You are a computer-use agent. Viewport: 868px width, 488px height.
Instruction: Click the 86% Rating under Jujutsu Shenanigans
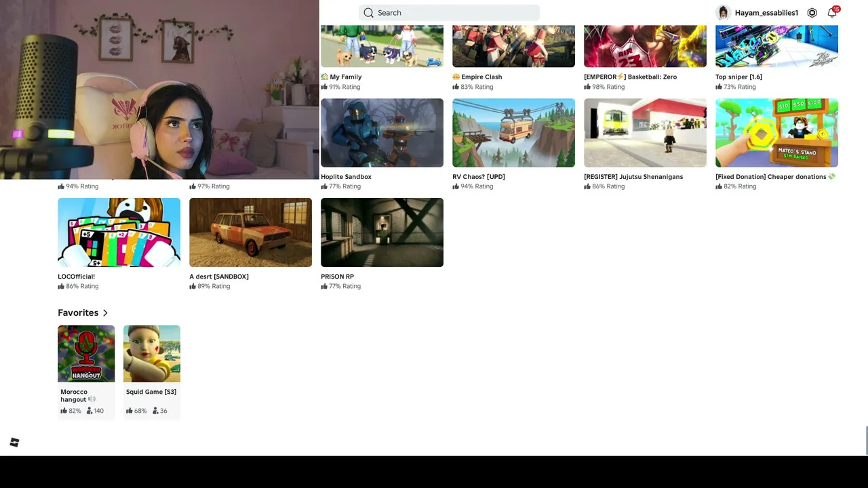click(x=604, y=186)
